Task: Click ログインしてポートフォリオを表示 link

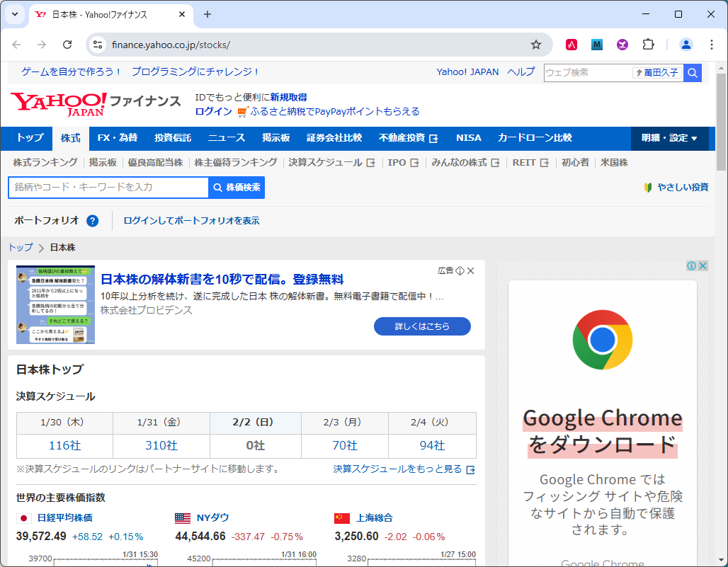Action: (191, 221)
